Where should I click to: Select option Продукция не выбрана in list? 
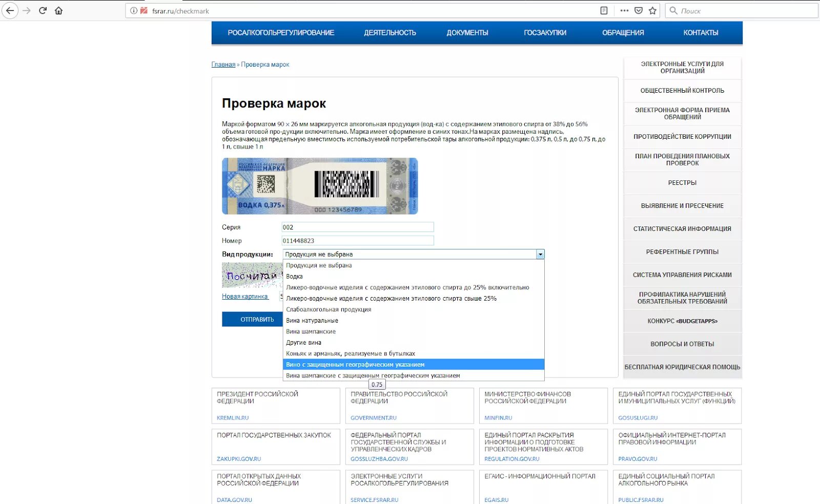point(414,265)
